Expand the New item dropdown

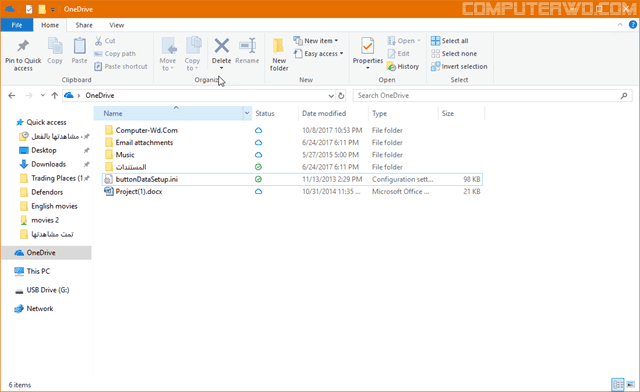point(336,41)
